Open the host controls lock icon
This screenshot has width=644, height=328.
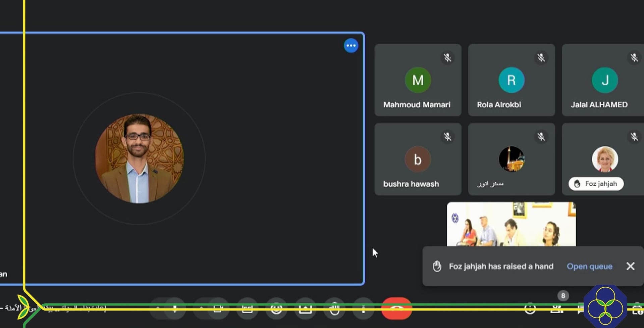[637, 309]
